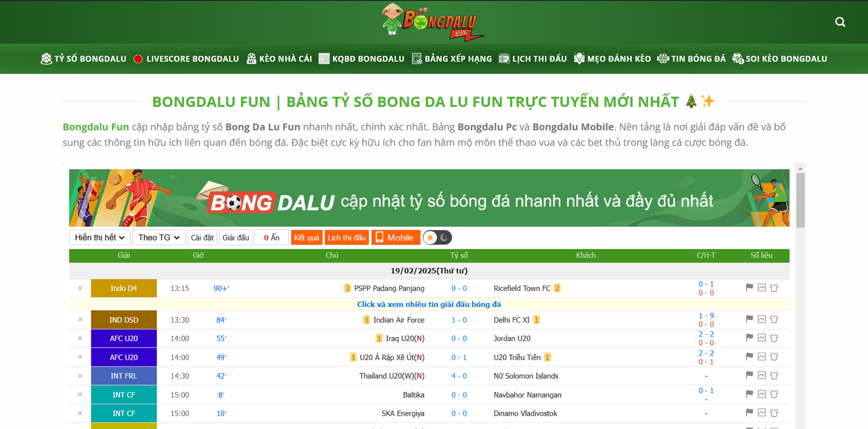Image resolution: width=868 pixels, height=429 pixels.
Task: Click the 'Cài đặt' settings button
Action: (x=203, y=238)
